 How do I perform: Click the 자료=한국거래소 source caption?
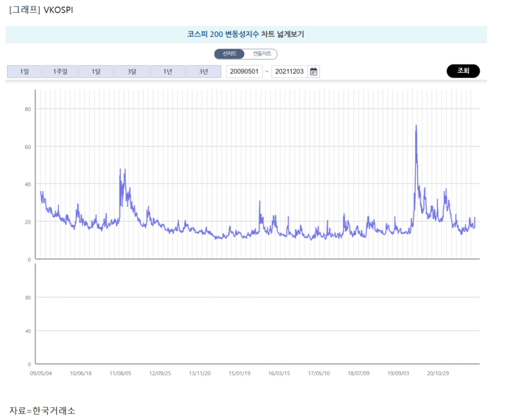[42, 410]
